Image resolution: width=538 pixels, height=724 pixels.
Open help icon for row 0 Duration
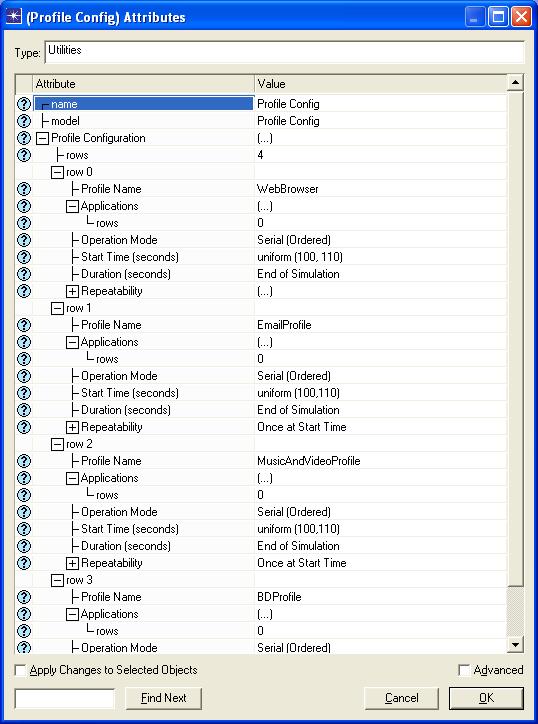(24, 274)
